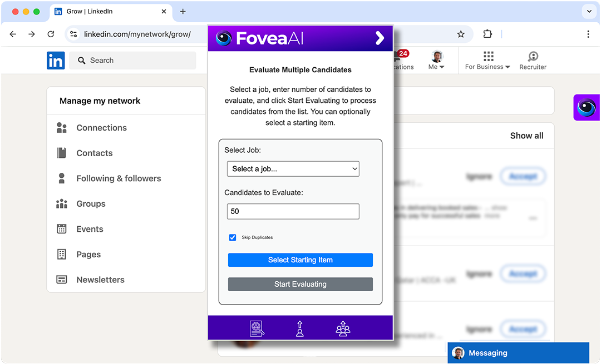The image size is (601, 364).
Task: Click the Connections people icon in sidebar
Action: click(x=61, y=127)
